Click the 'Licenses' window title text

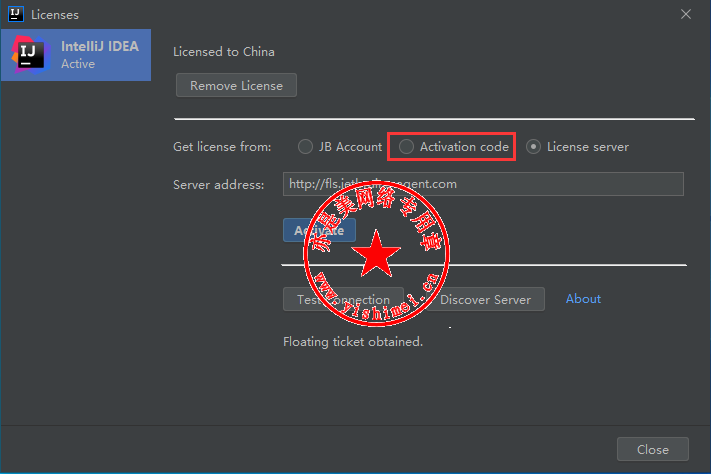tap(55, 15)
